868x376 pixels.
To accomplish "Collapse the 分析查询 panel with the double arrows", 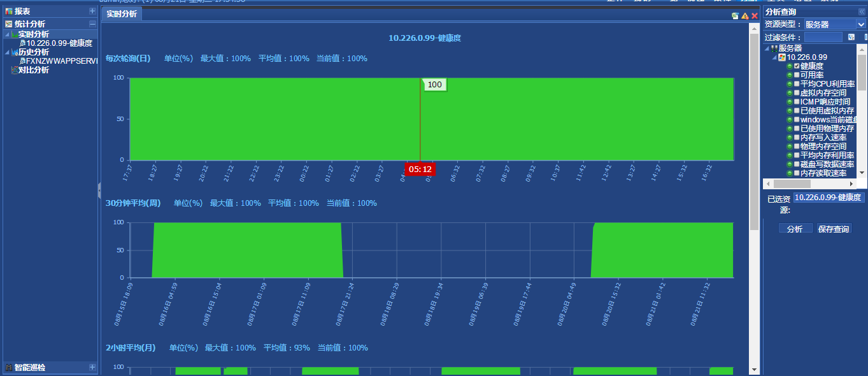I will click(x=862, y=11).
